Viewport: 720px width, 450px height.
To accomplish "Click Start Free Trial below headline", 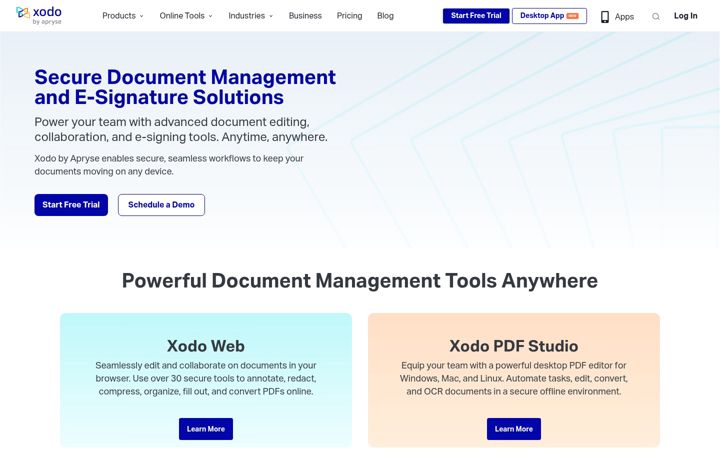I will click(71, 205).
